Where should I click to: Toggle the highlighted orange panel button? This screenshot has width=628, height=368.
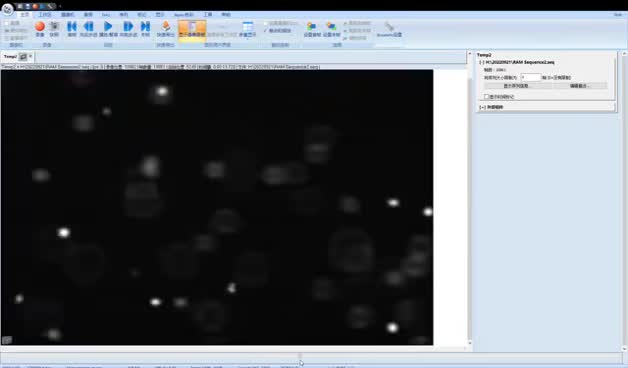tap(192, 29)
